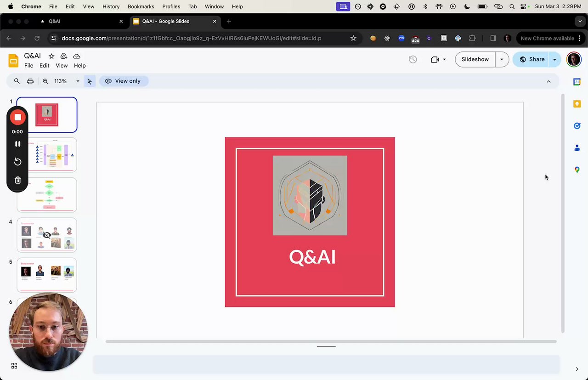Open the File menu in Slides
This screenshot has height=380, width=588.
(28, 66)
